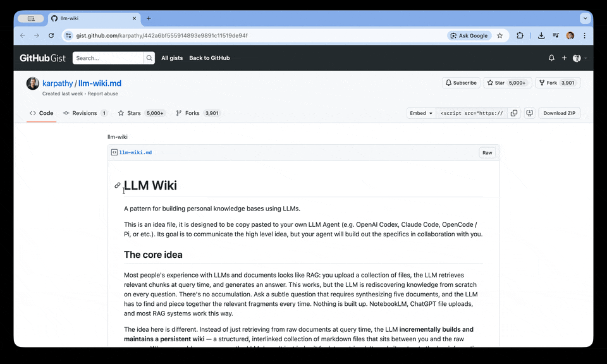Viewport: 607px width, 364px height.
Task: Click the star count 5,000+ beside Star button
Action: (x=517, y=83)
